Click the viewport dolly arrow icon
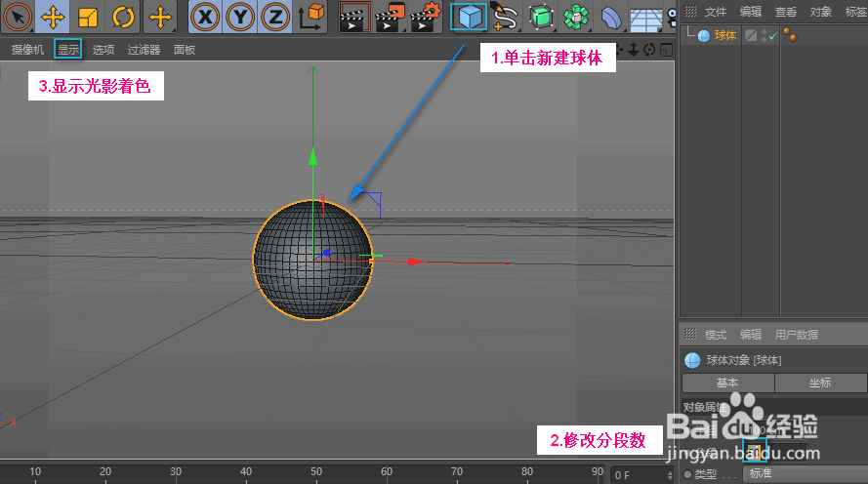The width and height of the screenshot is (868, 484). tap(634, 50)
